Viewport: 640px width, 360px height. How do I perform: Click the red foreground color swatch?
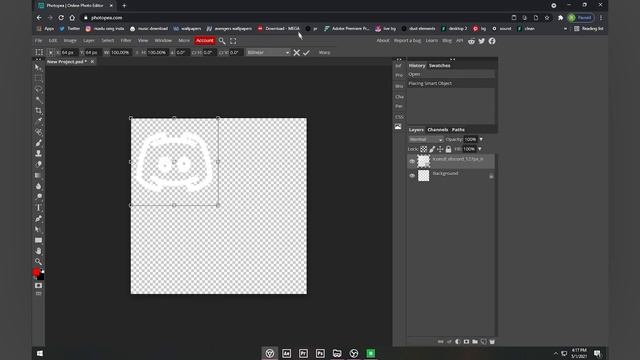[x=36, y=272]
